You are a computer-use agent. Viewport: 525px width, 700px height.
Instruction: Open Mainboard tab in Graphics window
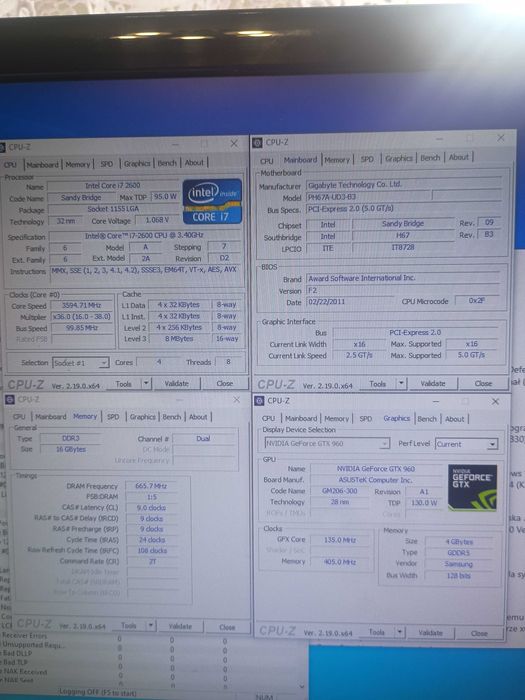[x=301, y=418]
